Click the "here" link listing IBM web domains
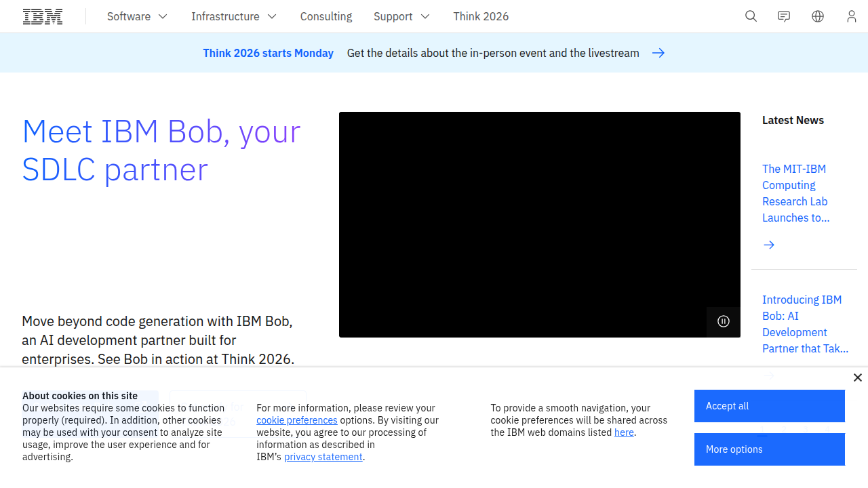Viewport: 868px width, 488px height. [624, 432]
